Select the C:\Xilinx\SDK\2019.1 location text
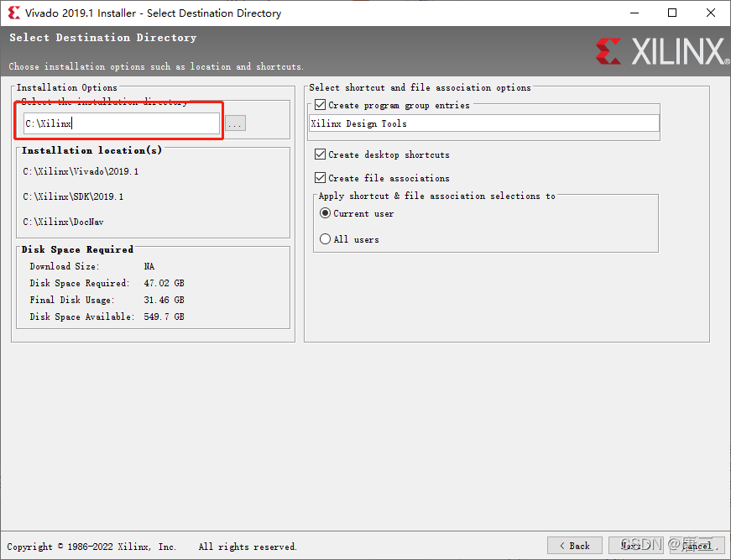This screenshot has height=560, width=731. point(73,196)
